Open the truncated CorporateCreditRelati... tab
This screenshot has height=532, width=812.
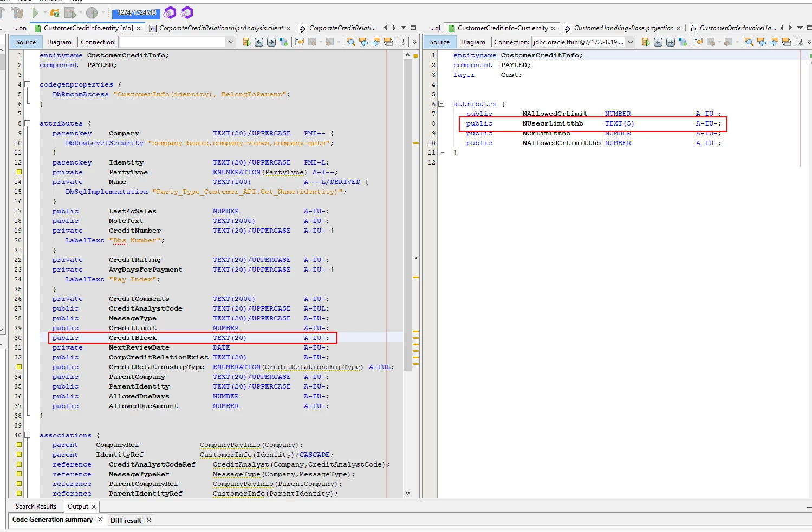[338, 28]
